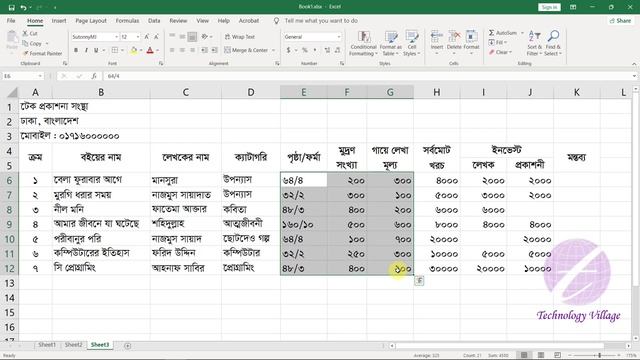Apply the yellow fill color
Screen dimensions: 640x360
[x=133, y=50]
